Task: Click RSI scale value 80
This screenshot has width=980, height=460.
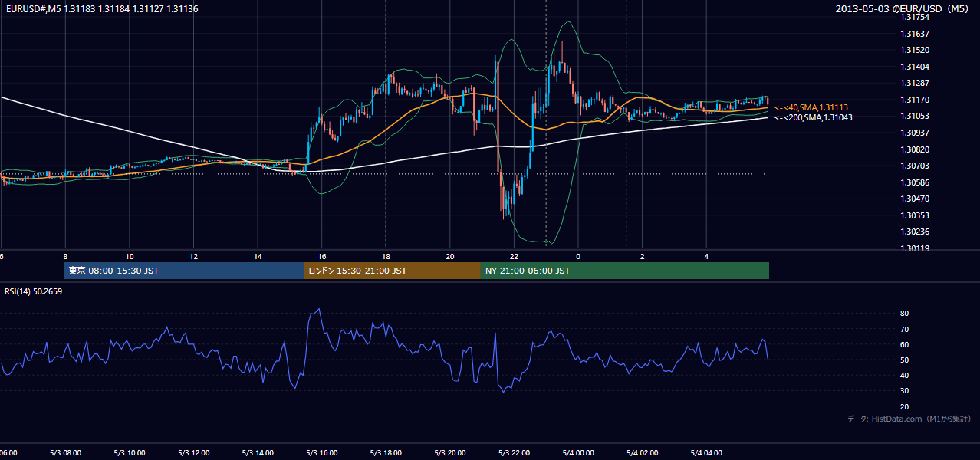Action: coord(904,314)
